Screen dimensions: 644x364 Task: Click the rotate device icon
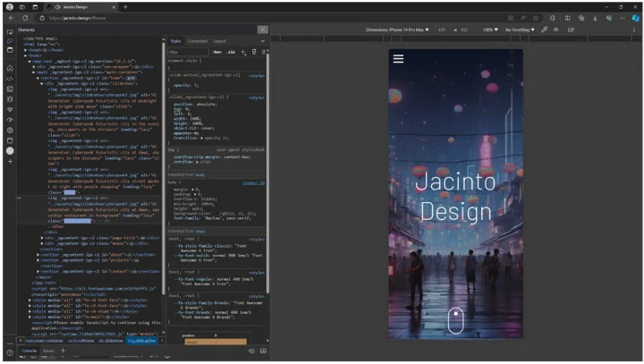[571, 30]
